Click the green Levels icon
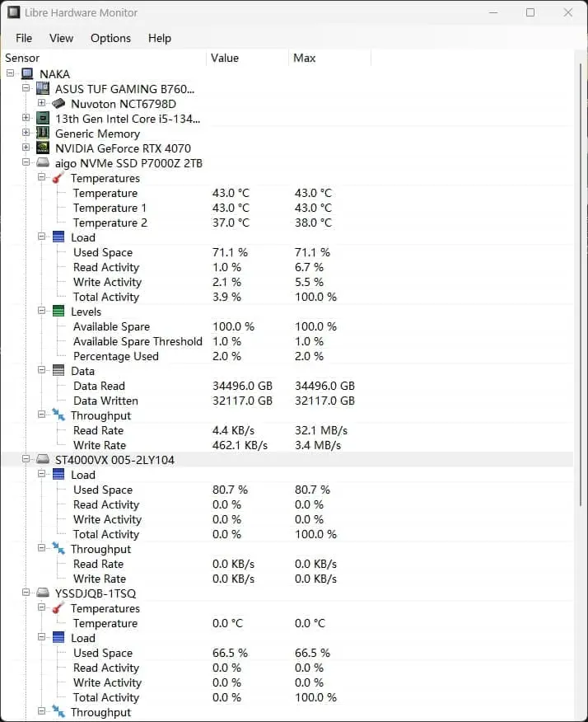The width and height of the screenshot is (588, 722). pos(58,311)
